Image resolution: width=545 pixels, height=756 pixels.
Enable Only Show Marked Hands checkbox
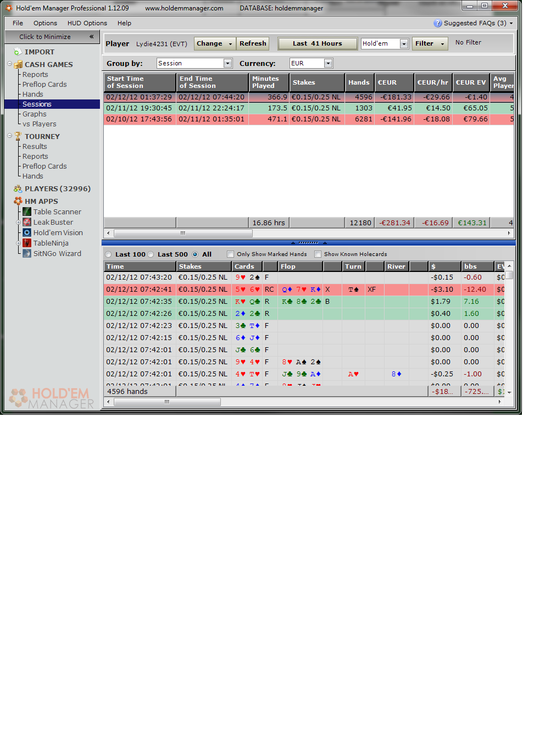tap(231, 254)
